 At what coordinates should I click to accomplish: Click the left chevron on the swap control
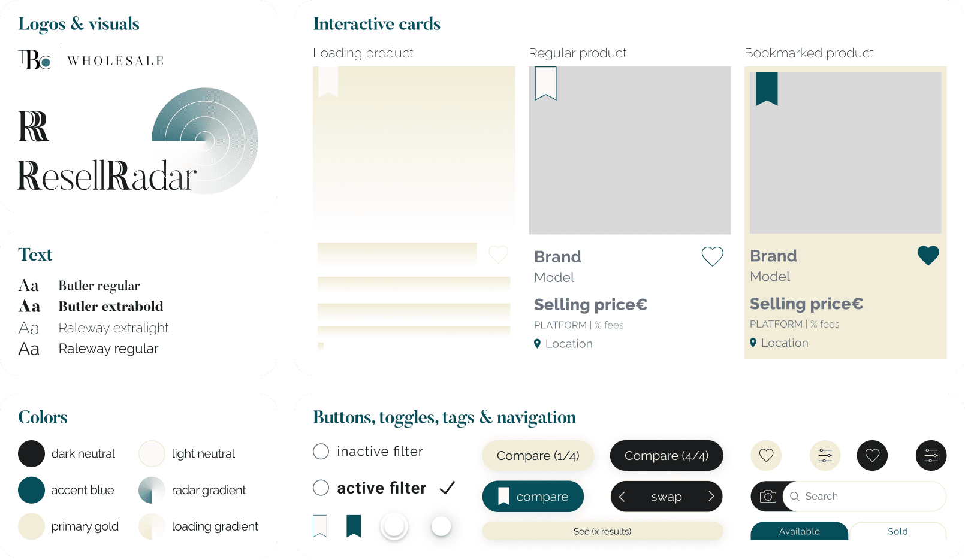(622, 497)
